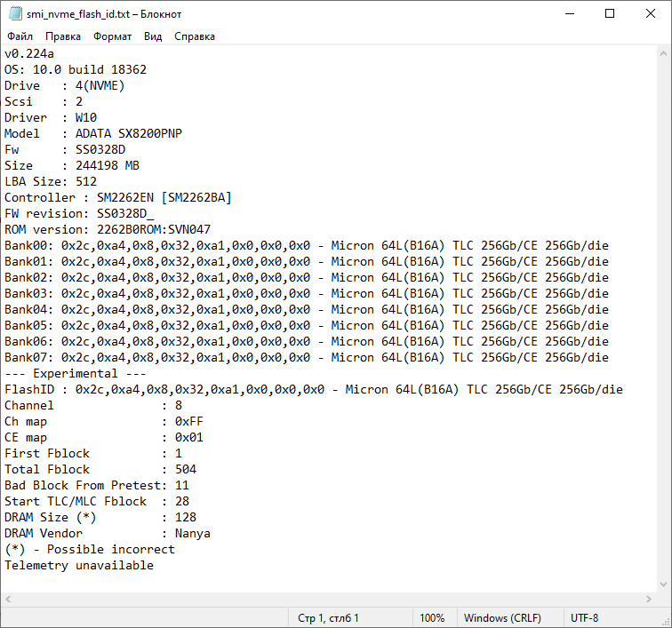
Task: Click the 'DRAM Vendor : Nanya' line
Action: [108, 533]
